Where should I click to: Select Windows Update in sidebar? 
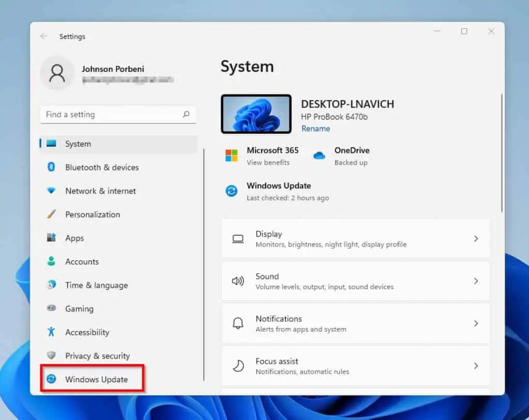click(x=96, y=379)
